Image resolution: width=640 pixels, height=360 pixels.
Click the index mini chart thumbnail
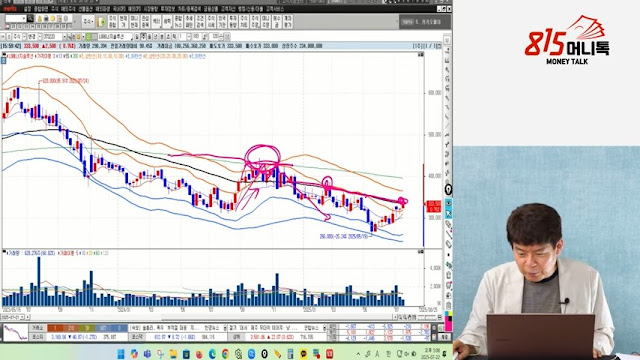(16, 332)
